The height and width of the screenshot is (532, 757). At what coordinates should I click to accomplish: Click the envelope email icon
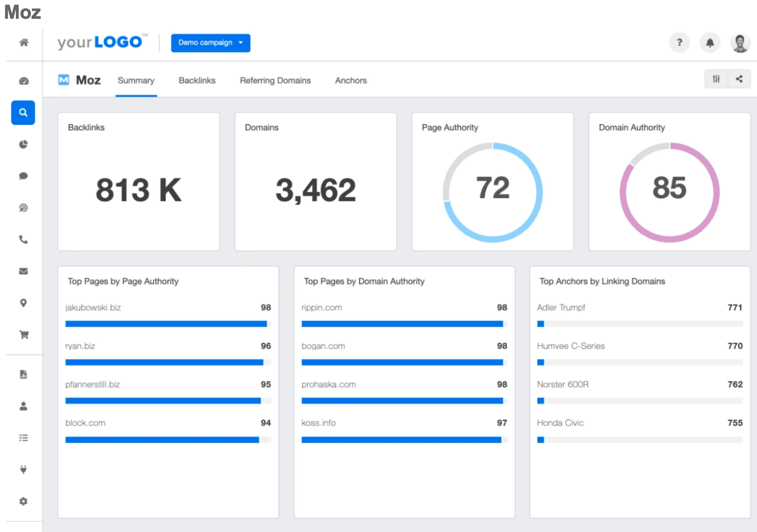[23, 271]
